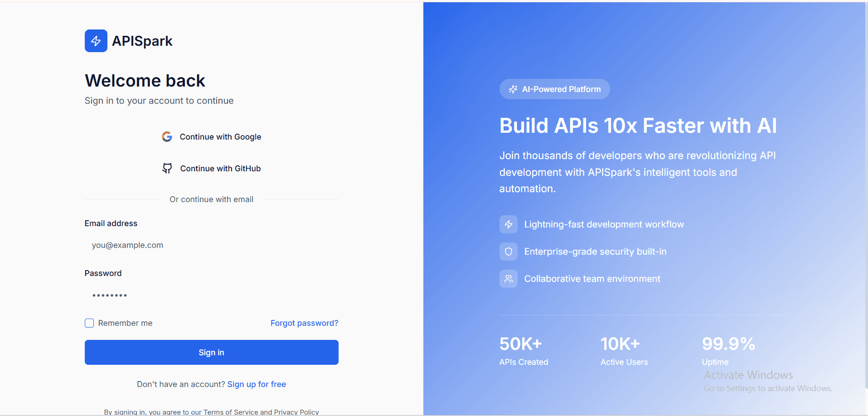Click the Collaborative team environment text

coord(592,279)
